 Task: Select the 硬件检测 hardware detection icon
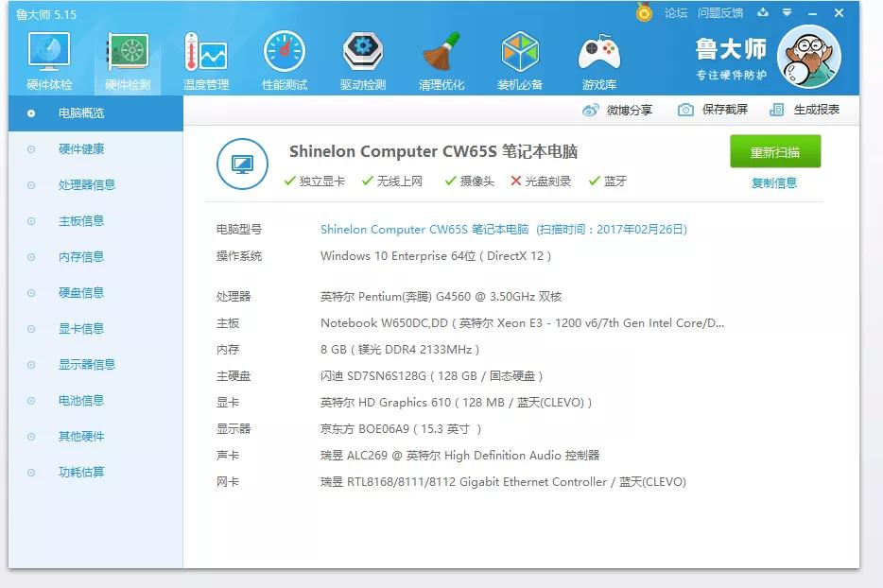coord(128,61)
